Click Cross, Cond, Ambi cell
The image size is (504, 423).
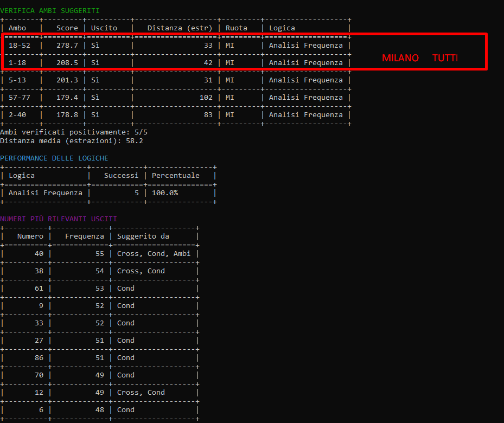154,253
